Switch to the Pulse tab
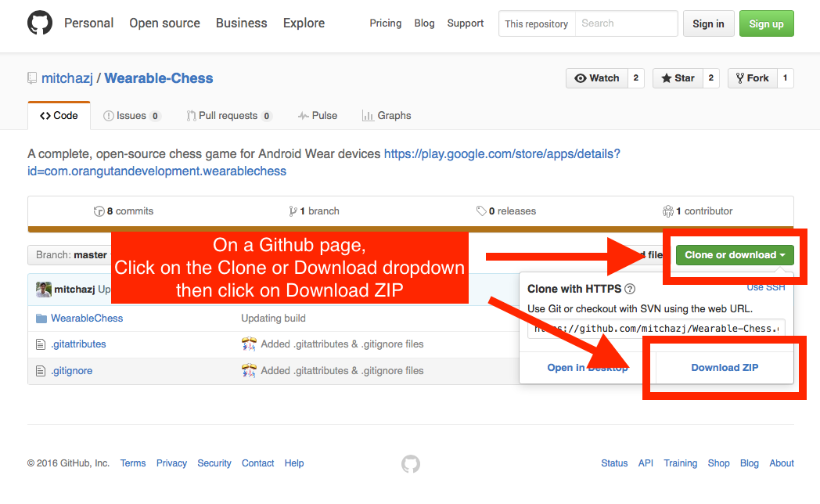This screenshot has width=820, height=504. click(318, 116)
